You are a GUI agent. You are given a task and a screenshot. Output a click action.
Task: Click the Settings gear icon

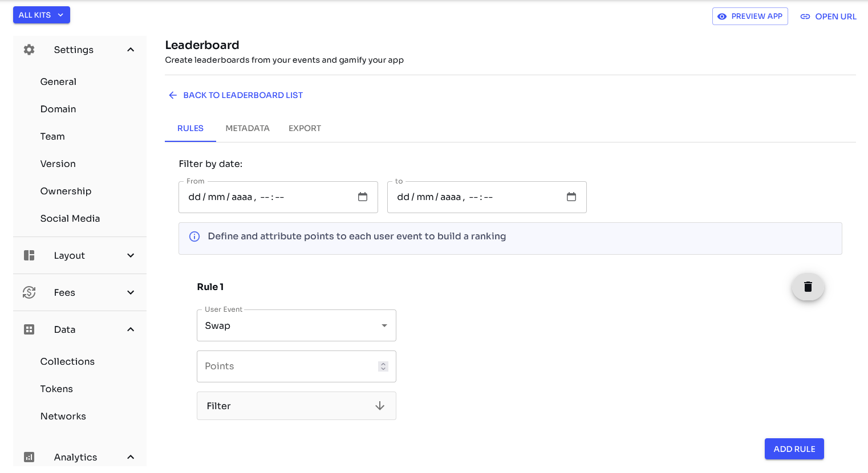(x=29, y=50)
